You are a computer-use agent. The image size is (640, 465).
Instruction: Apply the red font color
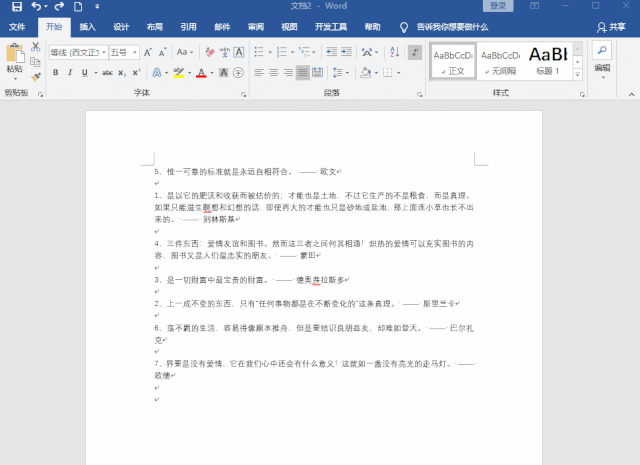[x=201, y=73]
